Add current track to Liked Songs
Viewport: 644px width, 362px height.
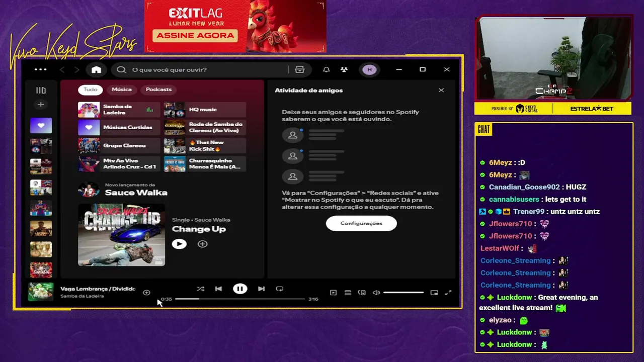coord(146,293)
